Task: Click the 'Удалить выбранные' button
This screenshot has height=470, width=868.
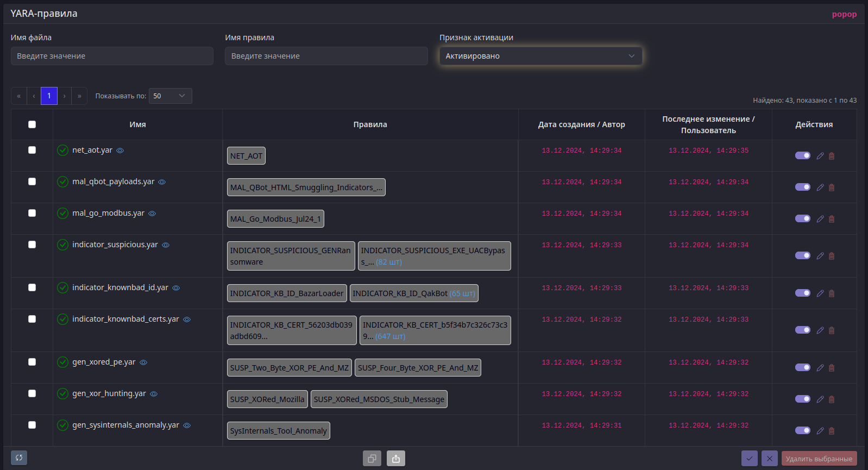Action: coord(819,459)
